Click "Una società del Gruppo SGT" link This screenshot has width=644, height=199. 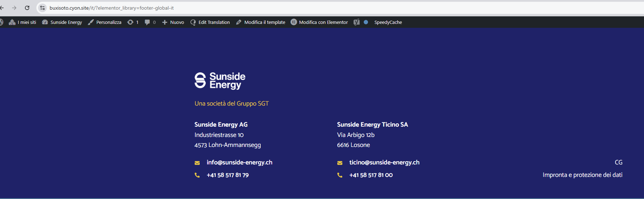click(231, 103)
